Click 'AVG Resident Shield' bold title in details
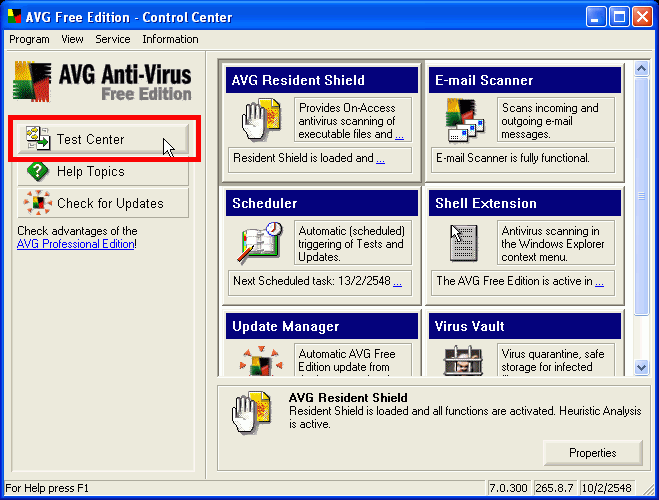The image size is (659, 500). pyautogui.click(x=348, y=398)
